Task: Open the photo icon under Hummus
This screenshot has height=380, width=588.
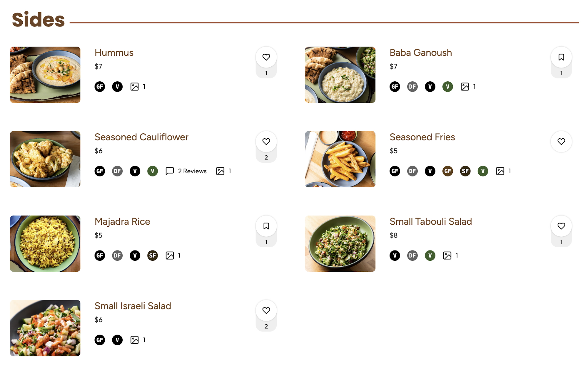Action: click(x=134, y=87)
